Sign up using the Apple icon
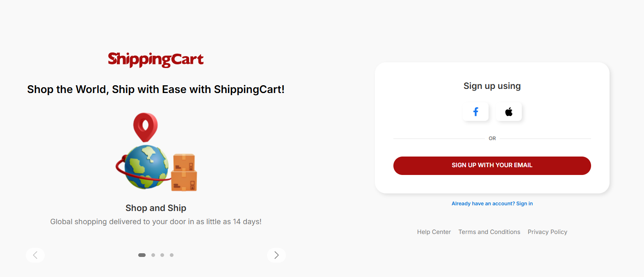The width and height of the screenshot is (644, 277). point(509,112)
